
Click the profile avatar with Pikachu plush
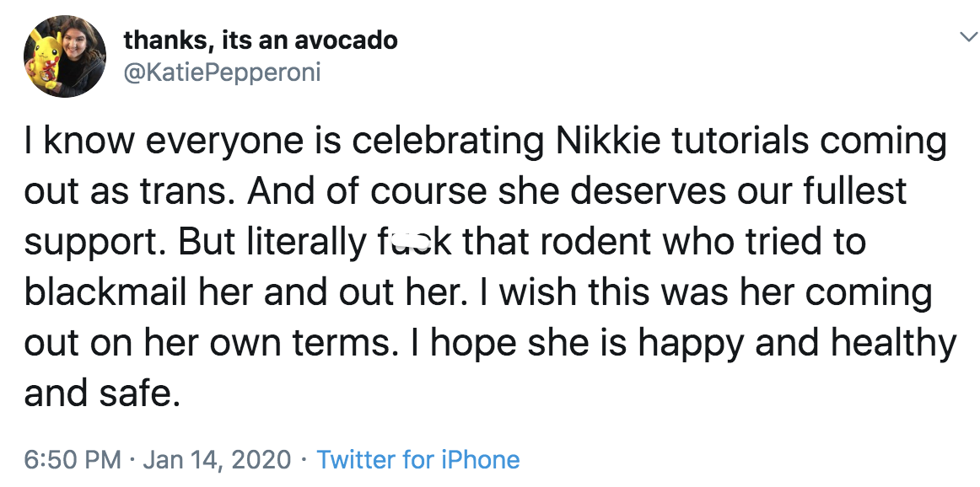tap(65, 56)
